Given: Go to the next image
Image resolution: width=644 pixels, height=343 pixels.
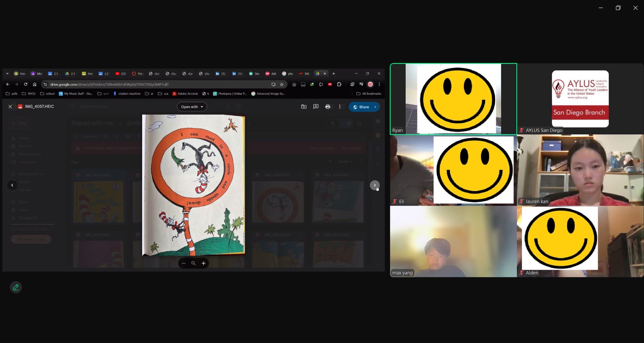Looking at the screenshot, I should pyautogui.click(x=375, y=185).
